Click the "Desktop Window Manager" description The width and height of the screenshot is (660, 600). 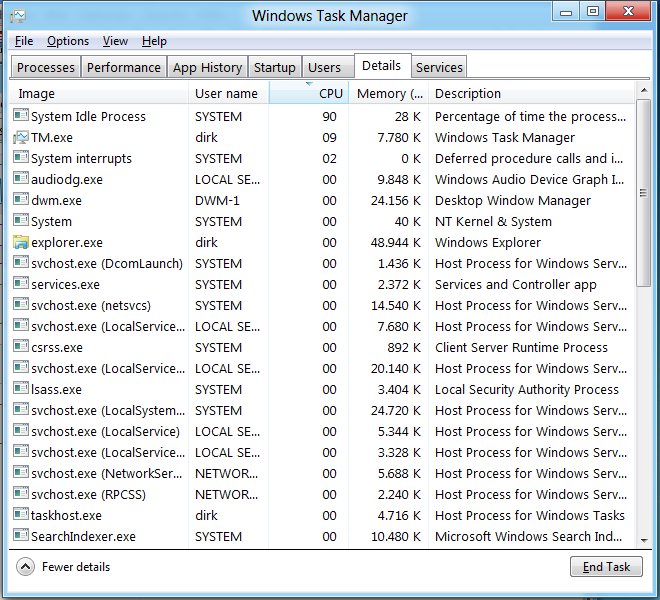(513, 200)
